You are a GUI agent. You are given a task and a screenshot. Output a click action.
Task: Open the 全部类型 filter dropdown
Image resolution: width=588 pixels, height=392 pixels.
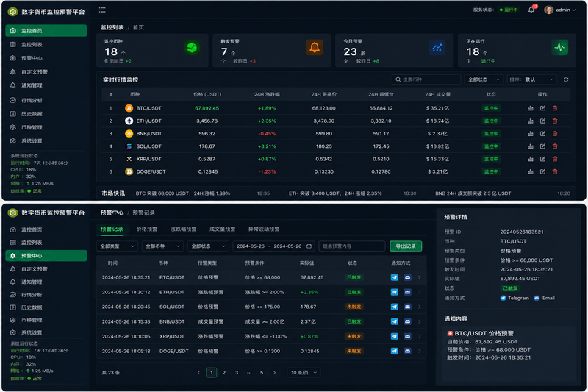[x=117, y=246]
